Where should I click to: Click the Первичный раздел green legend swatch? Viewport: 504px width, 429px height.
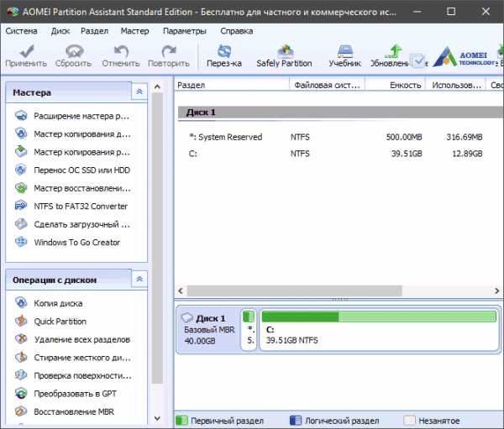tap(182, 421)
